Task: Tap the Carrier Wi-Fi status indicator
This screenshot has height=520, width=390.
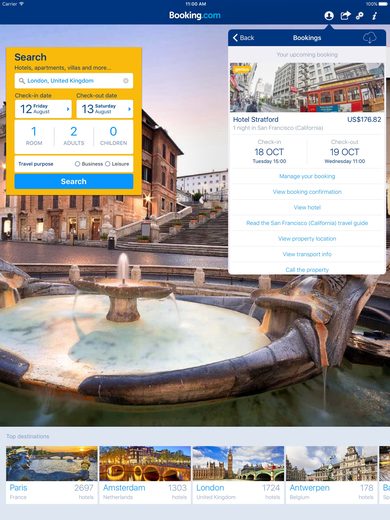Action: tap(13, 4)
